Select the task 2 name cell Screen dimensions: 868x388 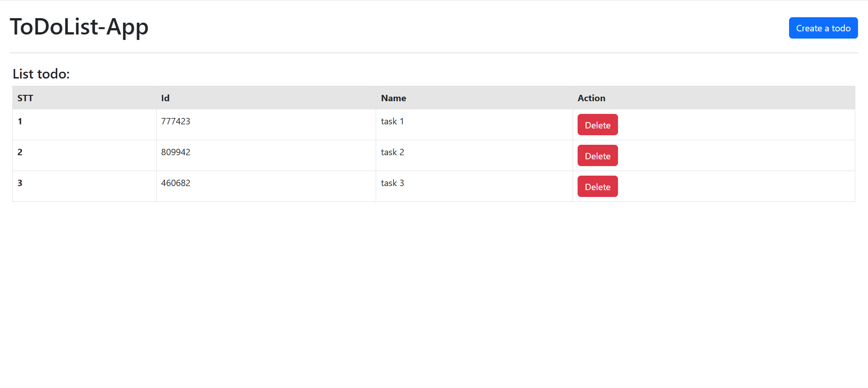click(x=392, y=152)
